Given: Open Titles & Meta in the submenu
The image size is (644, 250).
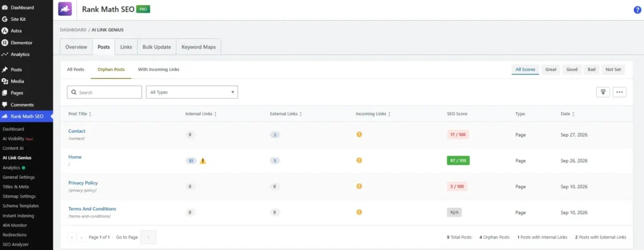Looking at the screenshot, I should [x=16, y=186].
